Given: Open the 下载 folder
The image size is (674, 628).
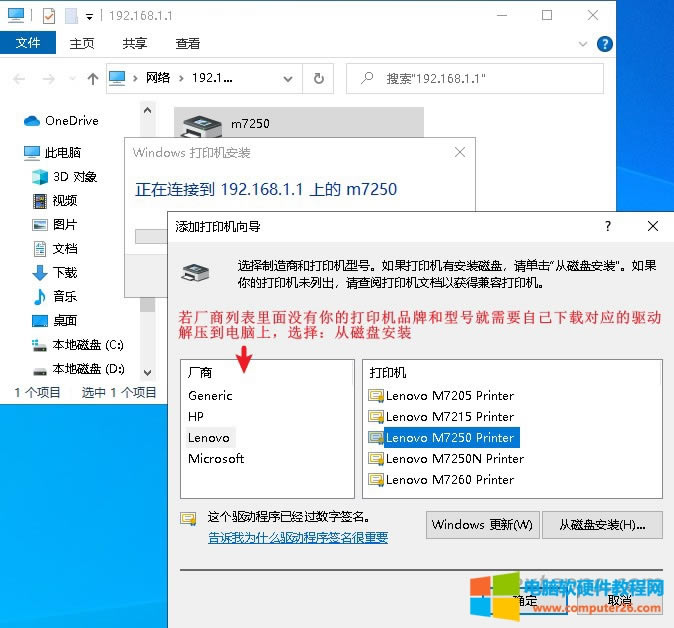Looking at the screenshot, I should (x=64, y=273).
